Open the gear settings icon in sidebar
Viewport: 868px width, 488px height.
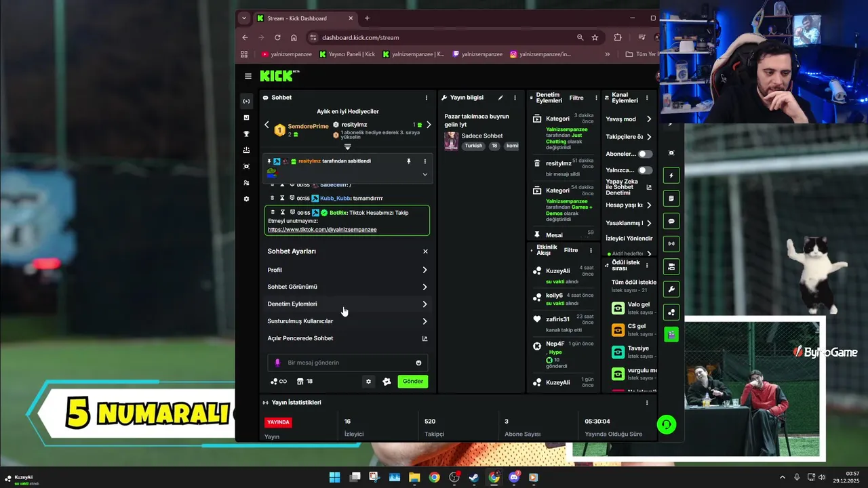point(246,199)
